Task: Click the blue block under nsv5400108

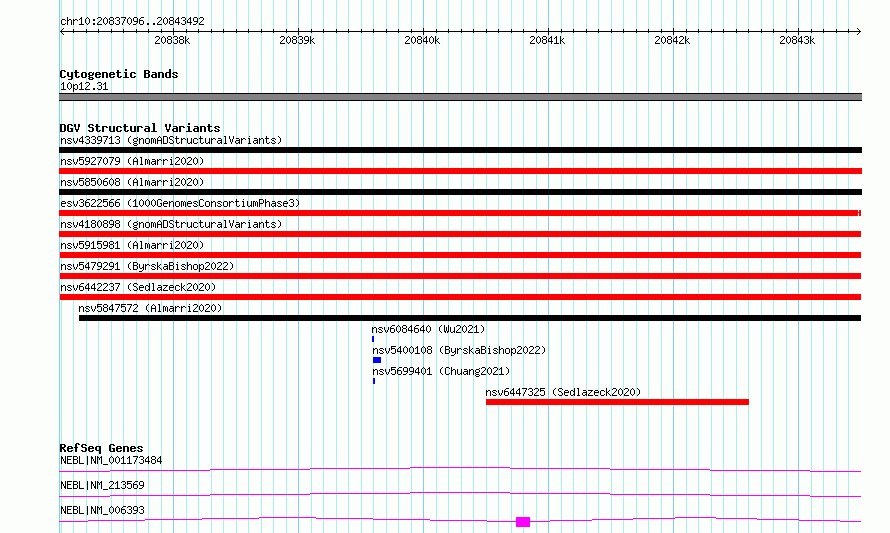Action: [x=377, y=360]
